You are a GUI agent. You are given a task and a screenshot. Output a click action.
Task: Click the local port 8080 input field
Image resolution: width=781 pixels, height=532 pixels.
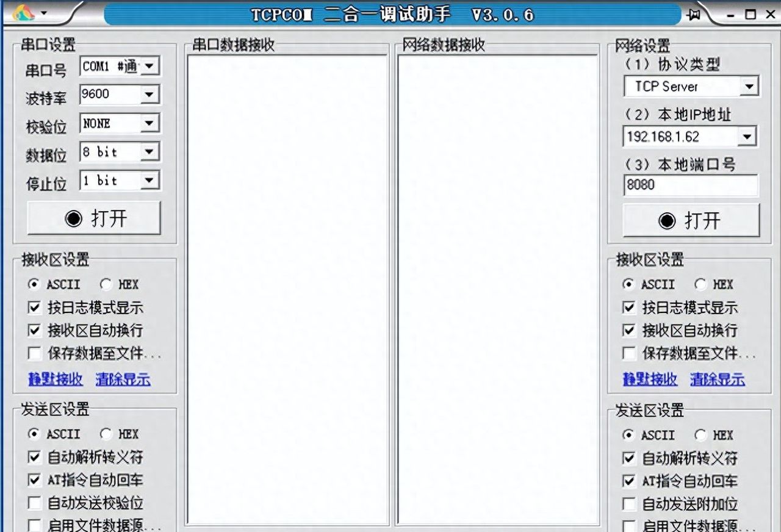pyautogui.click(x=689, y=185)
